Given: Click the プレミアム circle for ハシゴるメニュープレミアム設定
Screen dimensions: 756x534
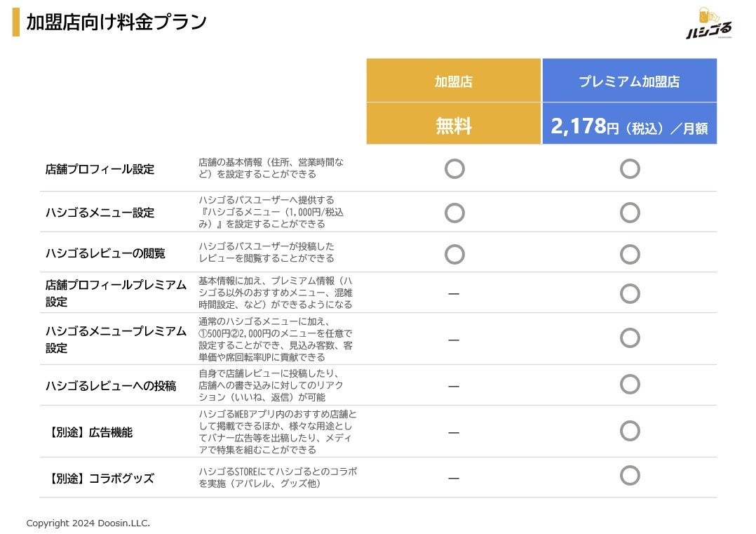Looking at the screenshot, I should 630,338.
